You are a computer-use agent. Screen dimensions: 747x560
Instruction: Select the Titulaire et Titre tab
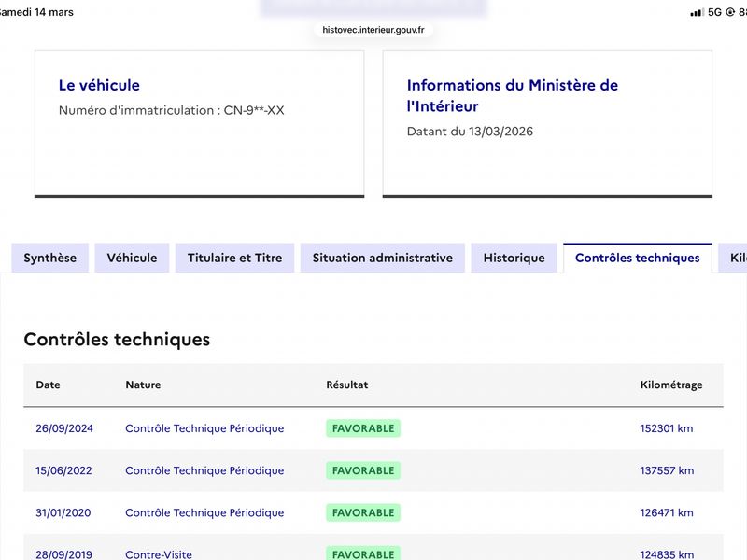tap(234, 258)
